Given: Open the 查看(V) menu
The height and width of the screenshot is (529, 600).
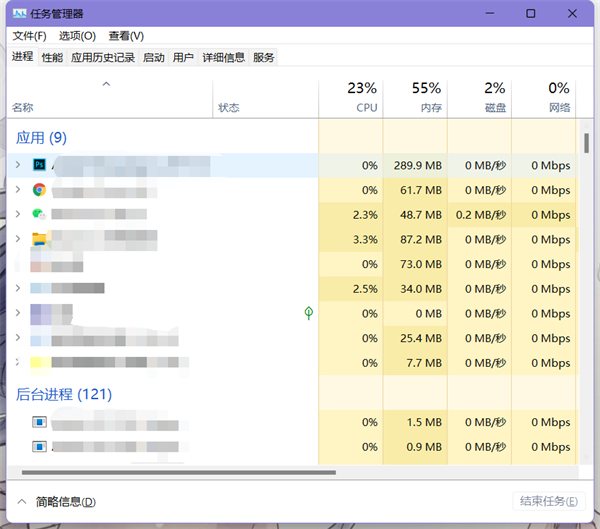Looking at the screenshot, I should pyautogui.click(x=126, y=36).
